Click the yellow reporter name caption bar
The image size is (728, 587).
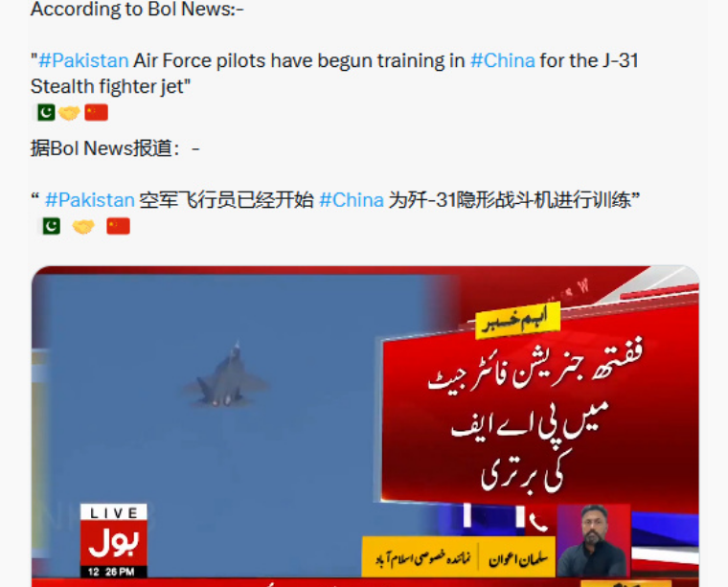coord(459,557)
